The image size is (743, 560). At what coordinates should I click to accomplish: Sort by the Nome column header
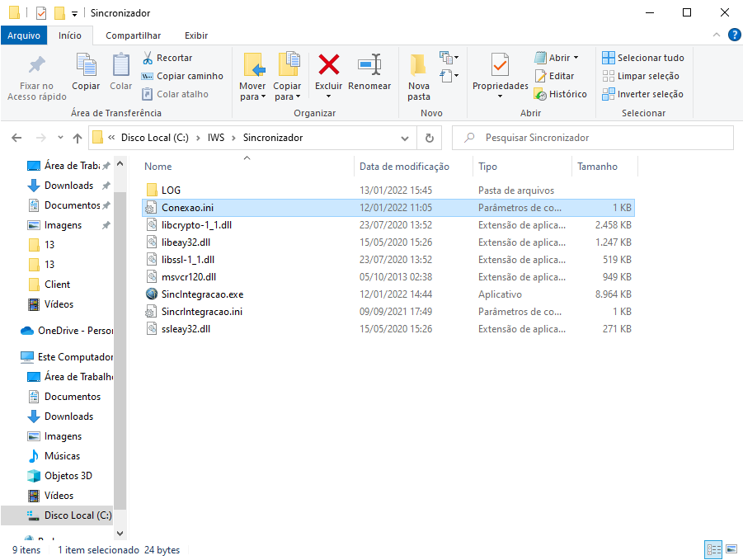tap(247, 167)
